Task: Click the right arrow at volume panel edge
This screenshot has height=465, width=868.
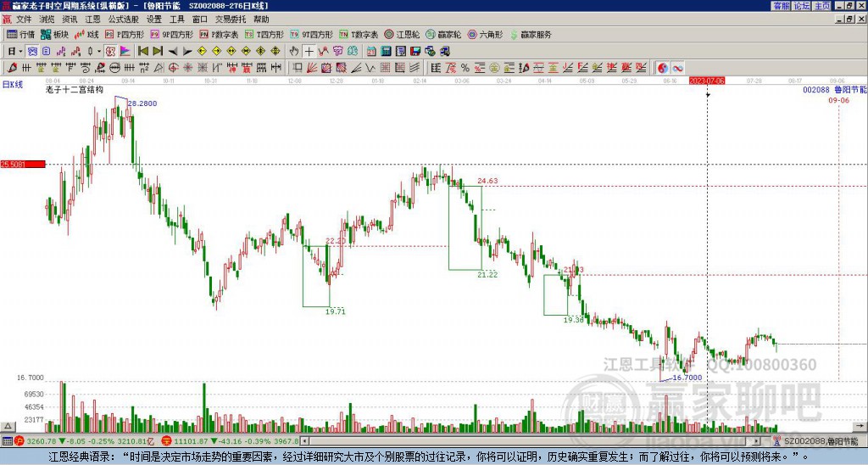Action: pyautogui.click(x=860, y=426)
